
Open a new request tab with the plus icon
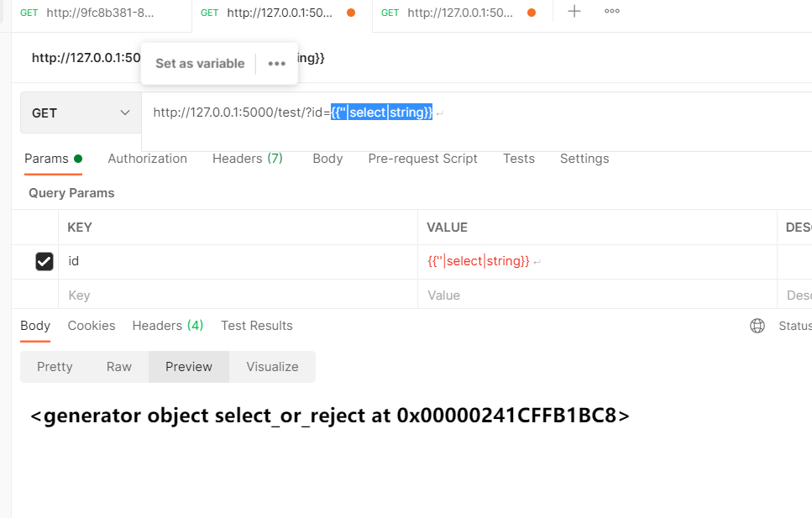point(574,11)
